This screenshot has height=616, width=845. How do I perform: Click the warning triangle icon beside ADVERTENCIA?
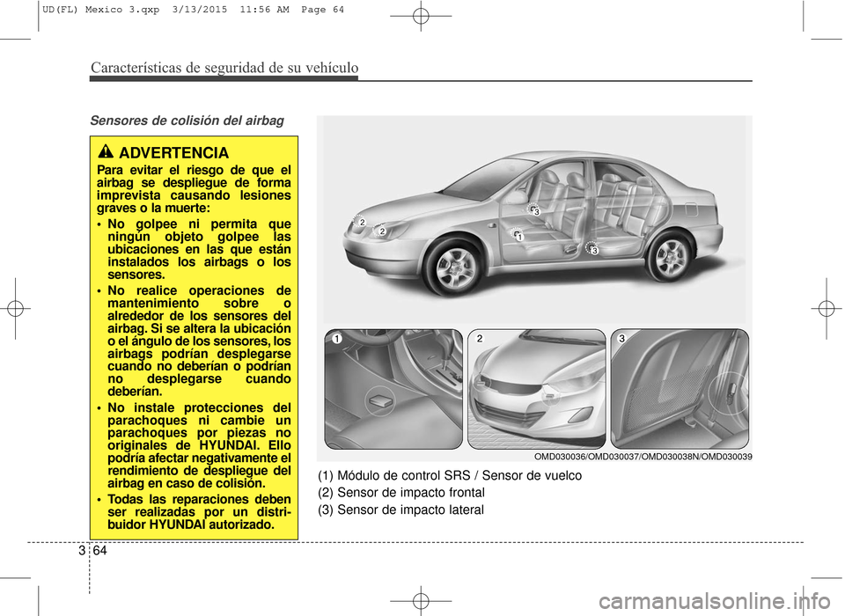[x=107, y=152]
